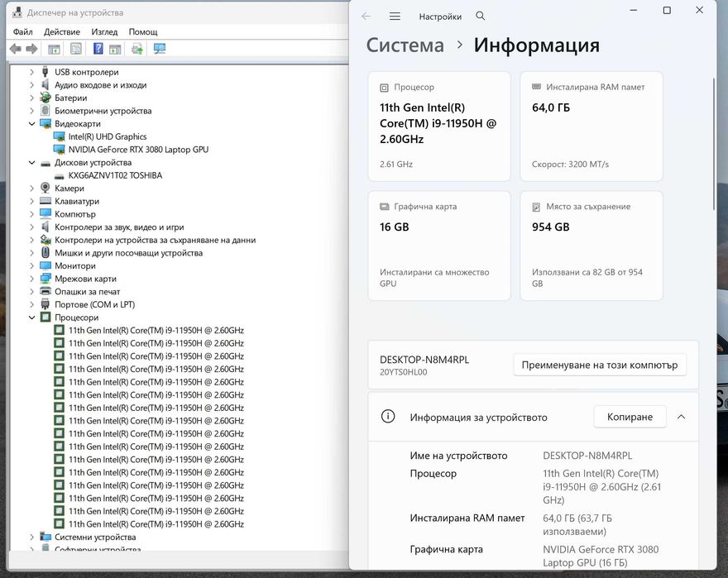Select Intel(R) UHD Graphics device
The width and height of the screenshot is (728, 578).
point(108,136)
